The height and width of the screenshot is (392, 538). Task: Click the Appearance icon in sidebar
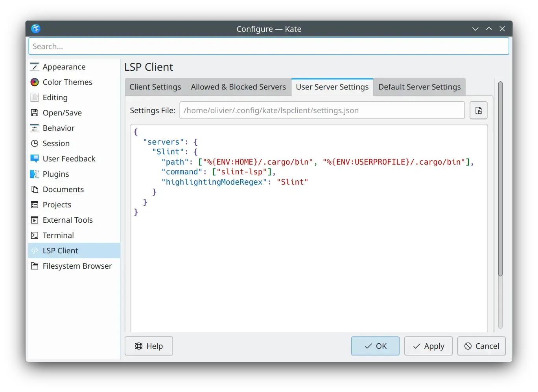[x=35, y=67]
